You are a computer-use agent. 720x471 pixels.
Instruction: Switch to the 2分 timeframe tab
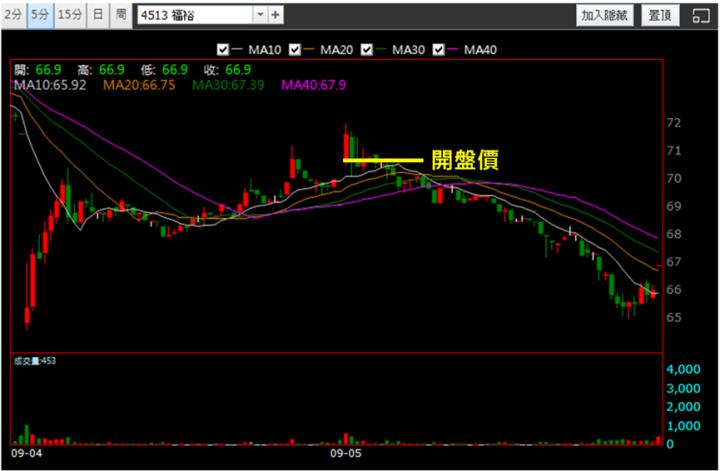(13, 15)
